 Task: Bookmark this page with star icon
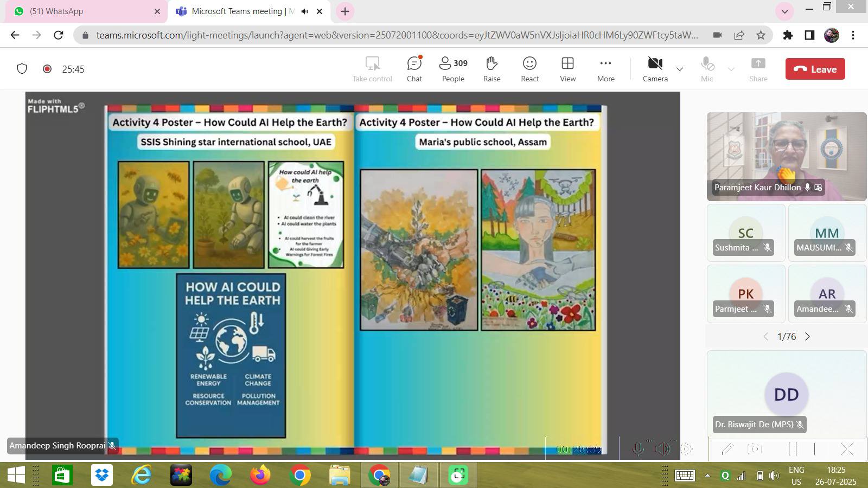[x=761, y=35]
